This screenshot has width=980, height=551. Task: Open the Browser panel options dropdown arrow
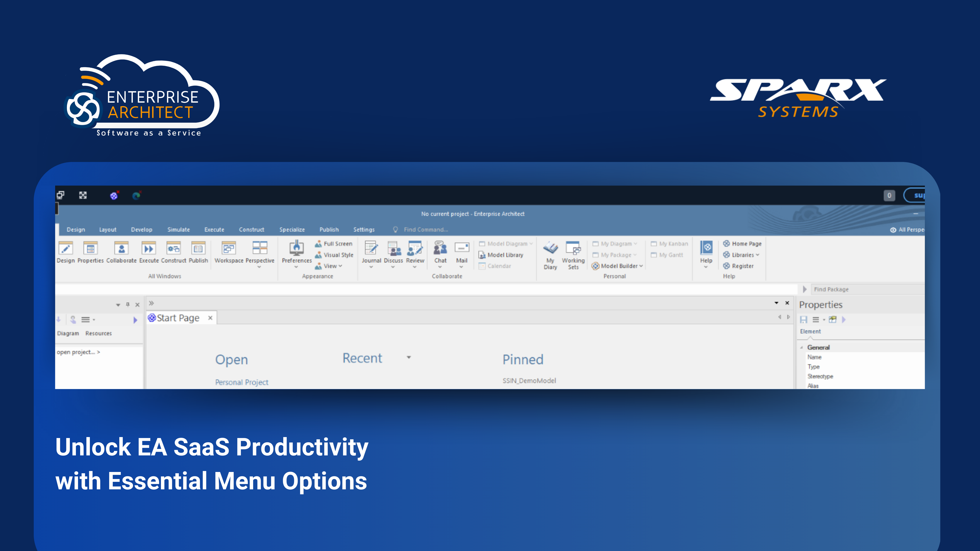point(118,305)
